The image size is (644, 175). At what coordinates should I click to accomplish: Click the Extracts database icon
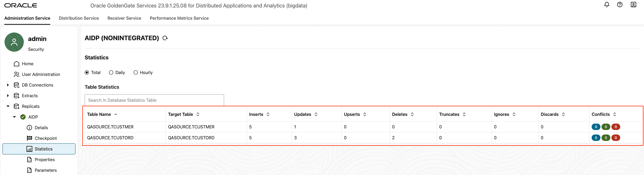tap(17, 96)
